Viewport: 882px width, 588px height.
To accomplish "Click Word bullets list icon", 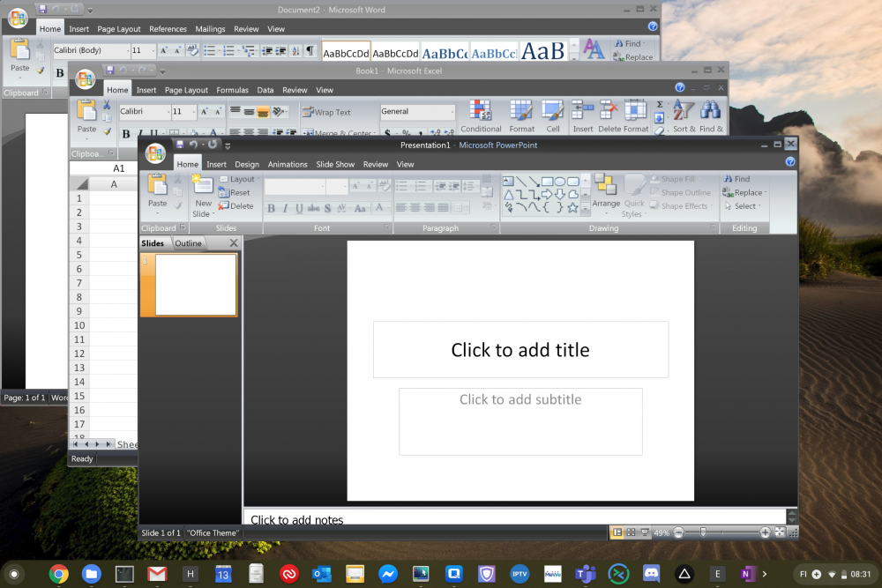I will (209, 50).
